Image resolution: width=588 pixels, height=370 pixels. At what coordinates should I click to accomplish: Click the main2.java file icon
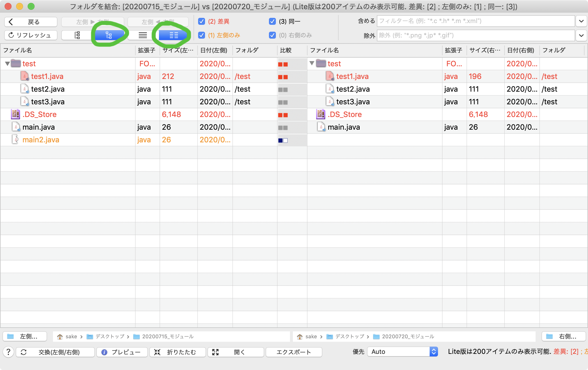coord(15,140)
